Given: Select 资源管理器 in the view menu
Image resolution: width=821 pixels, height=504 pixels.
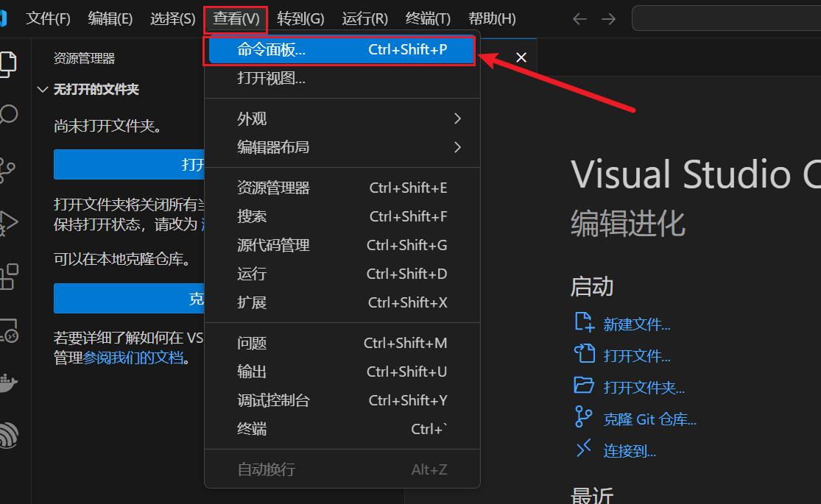Looking at the screenshot, I should [x=342, y=188].
